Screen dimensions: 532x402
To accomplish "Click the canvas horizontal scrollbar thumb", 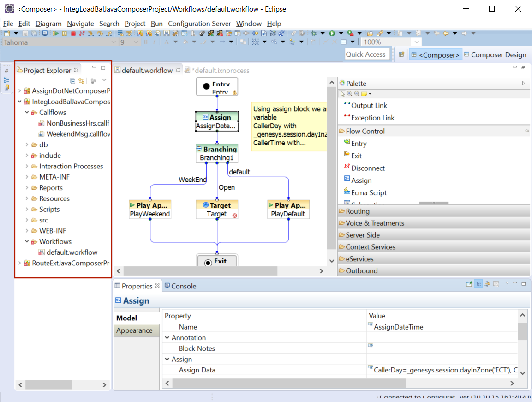I will [x=201, y=271].
